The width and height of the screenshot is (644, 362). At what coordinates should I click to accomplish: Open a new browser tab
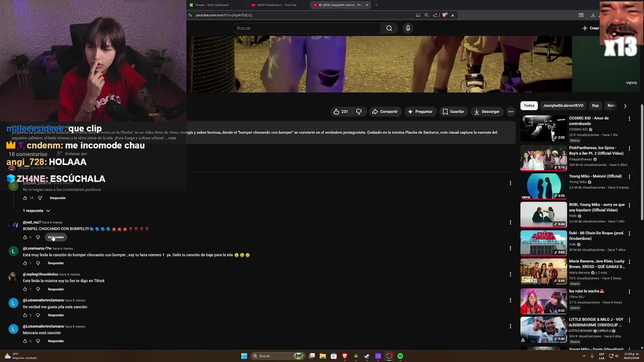[x=376, y=5]
